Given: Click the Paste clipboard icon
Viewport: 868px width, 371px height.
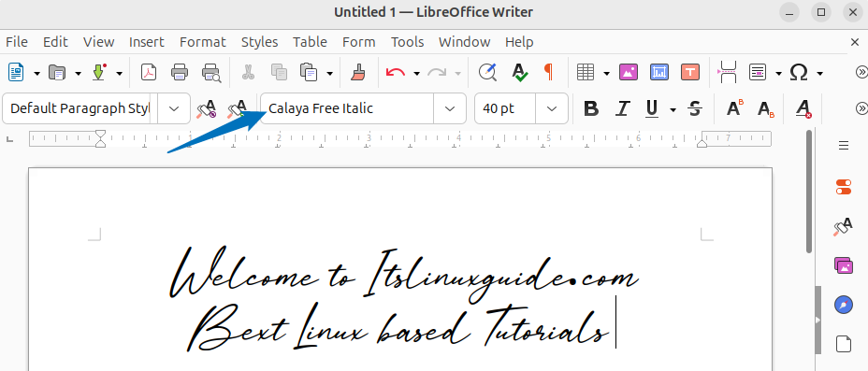Looking at the screenshot, I should pyautogui.click(x=309, y=72).
